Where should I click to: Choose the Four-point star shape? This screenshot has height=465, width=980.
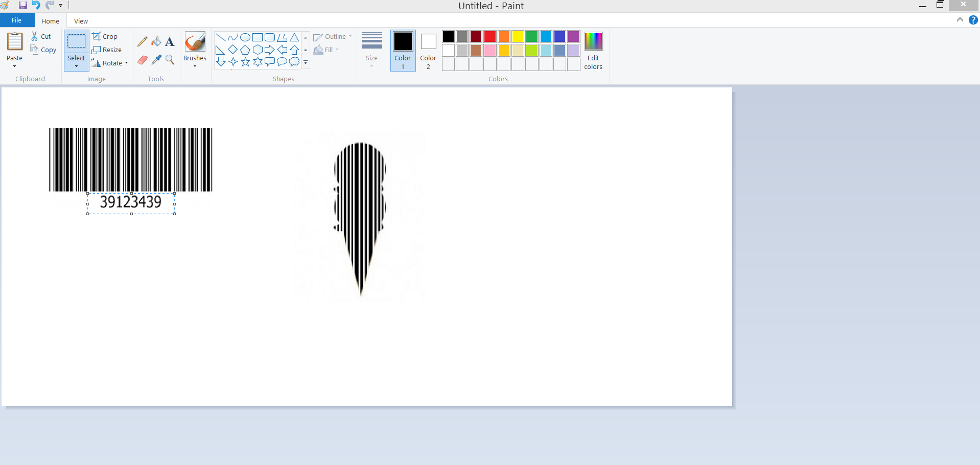coord(233,62)
